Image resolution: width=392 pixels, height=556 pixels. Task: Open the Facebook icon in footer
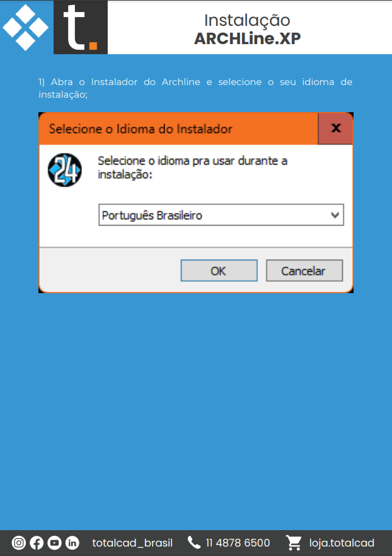pos(37,543)
